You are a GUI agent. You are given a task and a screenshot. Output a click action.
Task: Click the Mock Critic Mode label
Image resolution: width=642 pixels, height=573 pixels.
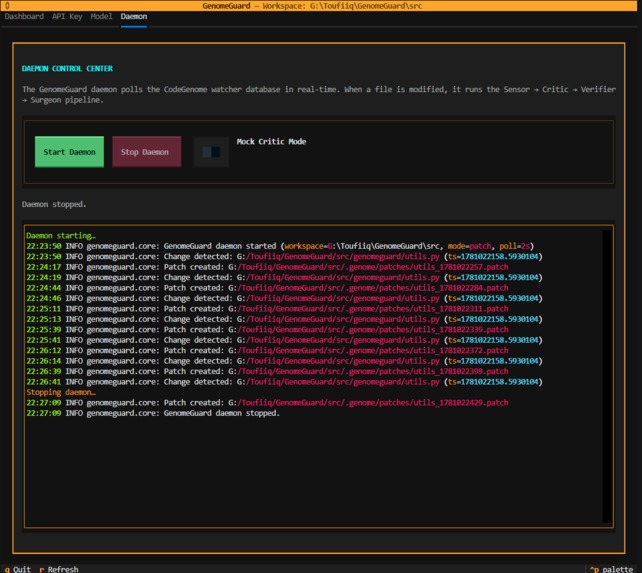[271, 142]
